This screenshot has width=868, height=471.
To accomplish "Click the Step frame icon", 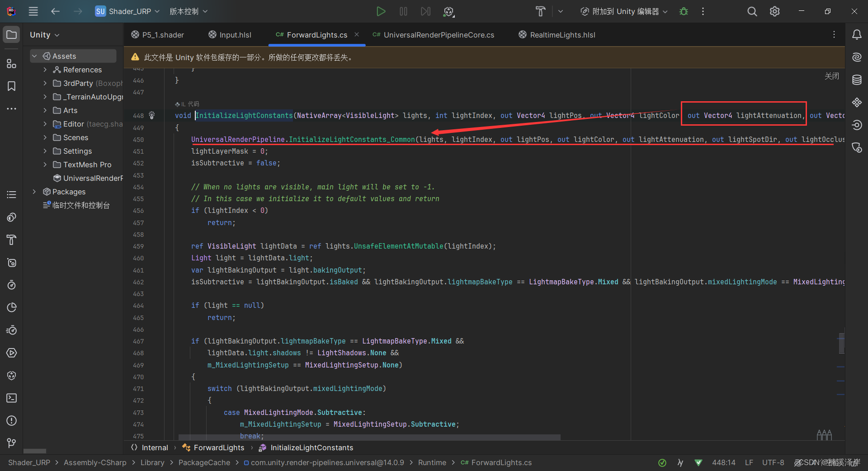I will [x=425, y=11].
